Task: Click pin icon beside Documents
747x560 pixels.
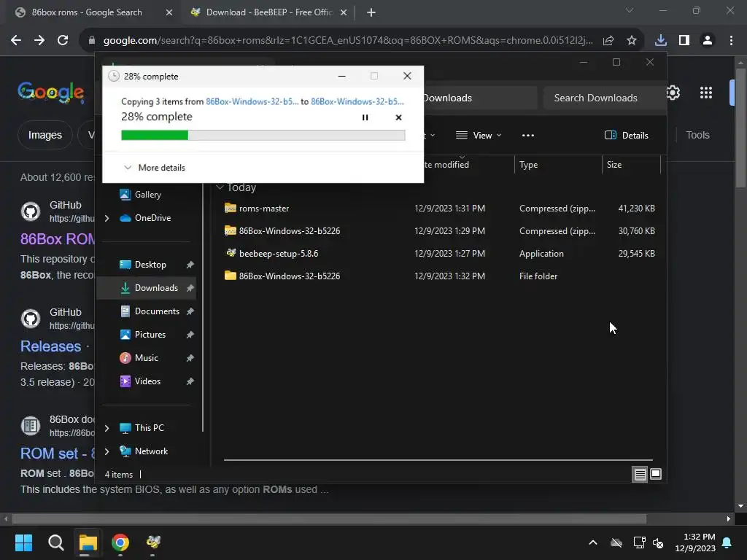Action: point(190,311)
